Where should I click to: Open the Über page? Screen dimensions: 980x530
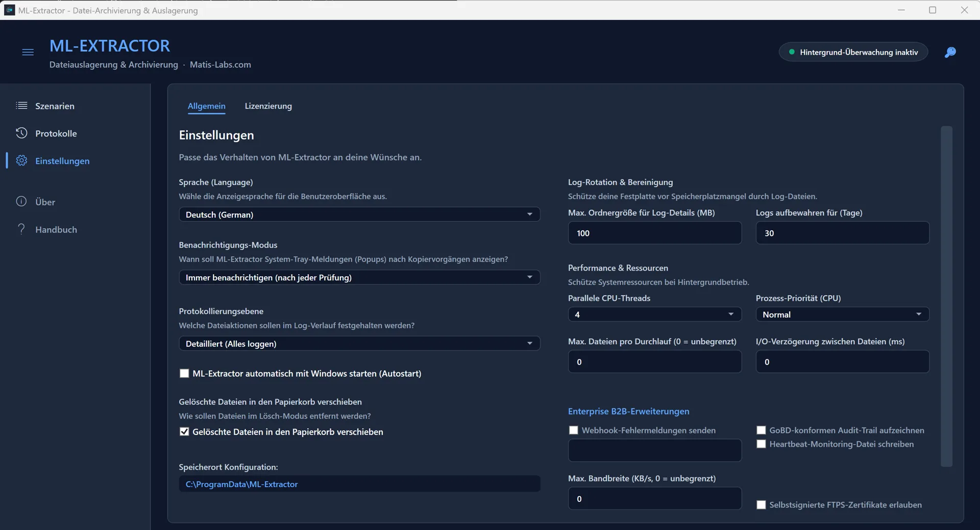point(45,202)
